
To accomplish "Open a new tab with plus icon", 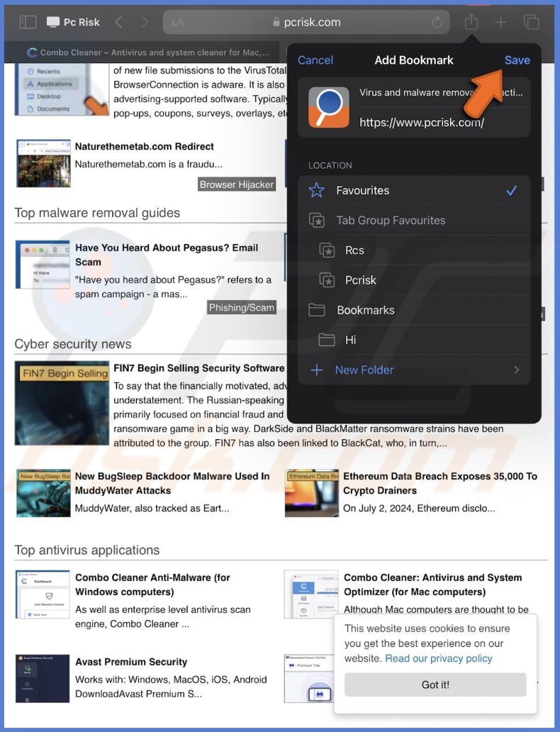I will coord(500,22).
